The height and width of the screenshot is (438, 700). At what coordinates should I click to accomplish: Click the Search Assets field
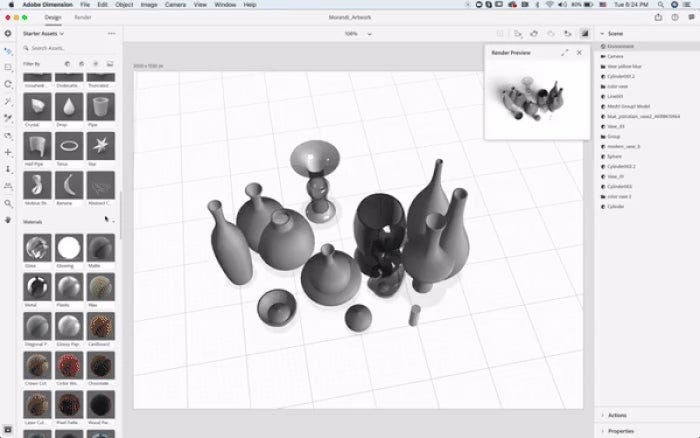pyautogui.click(x=69, y=48)
